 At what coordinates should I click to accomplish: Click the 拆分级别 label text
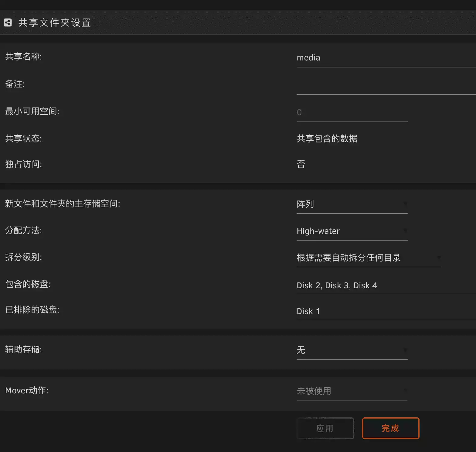click(x=23, y=257)
